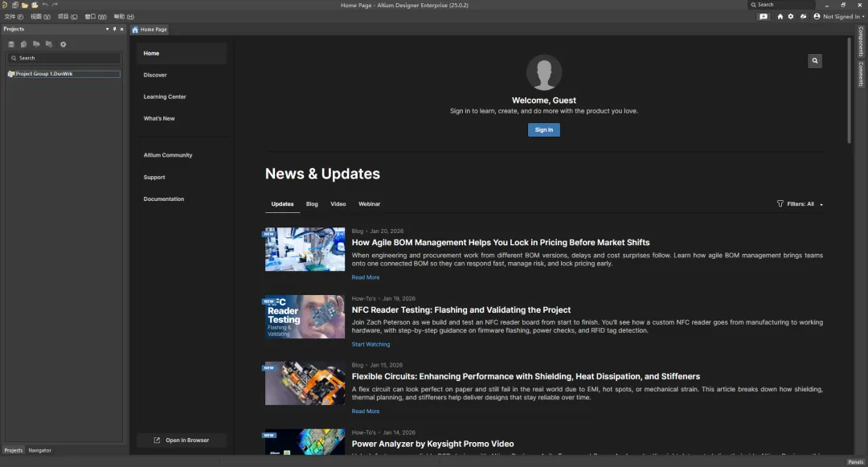
Task: Click Read More under Agile BOM article
Action: (x=366, y=277)
